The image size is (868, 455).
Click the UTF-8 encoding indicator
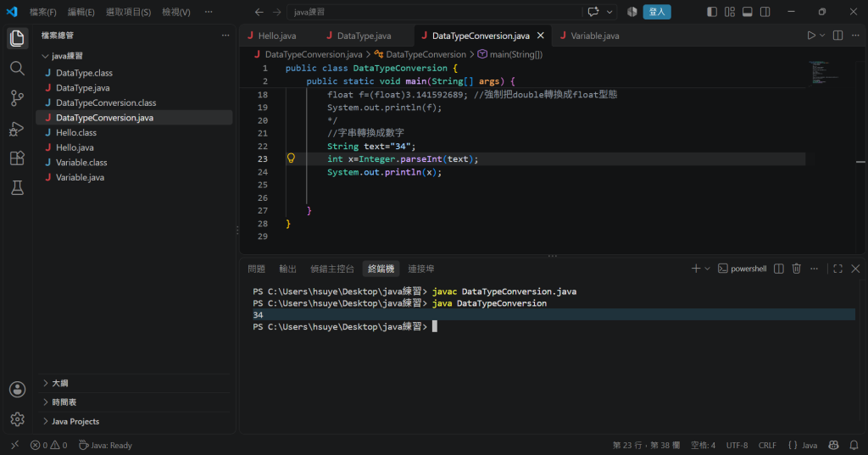[737, 445]
